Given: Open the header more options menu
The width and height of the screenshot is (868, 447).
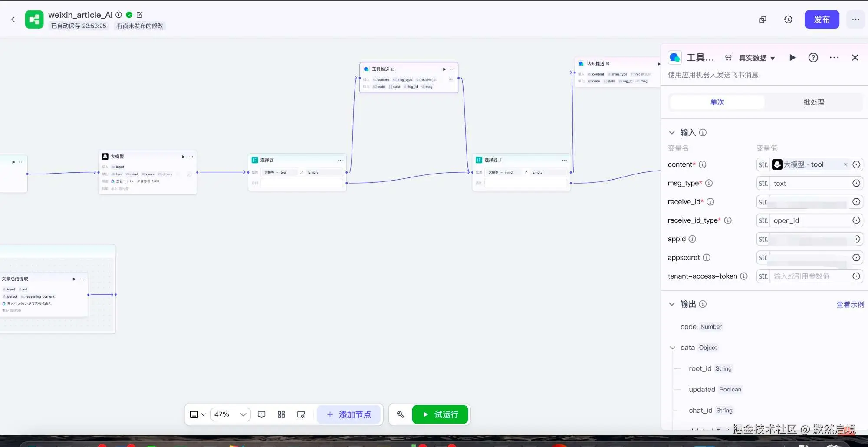Looking at the screenshot, I should click(855, 20).
